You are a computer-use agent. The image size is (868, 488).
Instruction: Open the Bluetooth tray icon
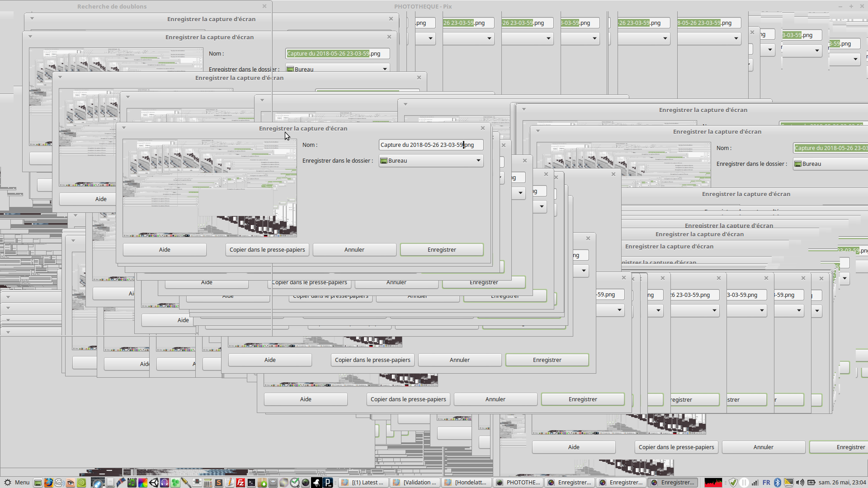778,483
